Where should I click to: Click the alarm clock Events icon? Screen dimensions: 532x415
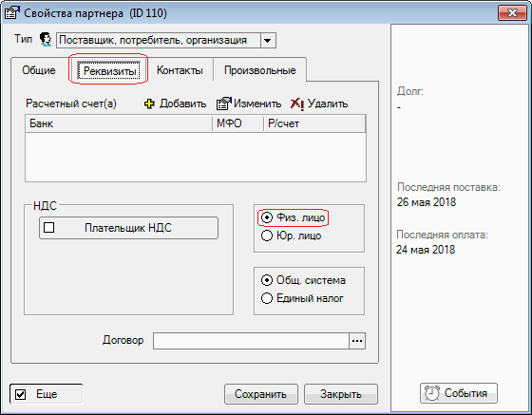(432, 393)
